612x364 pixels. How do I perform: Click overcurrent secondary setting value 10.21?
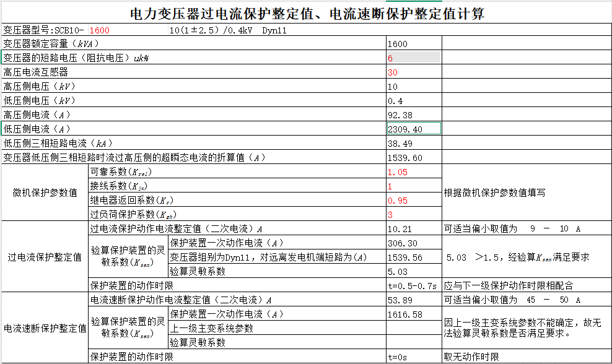(413, 229)
